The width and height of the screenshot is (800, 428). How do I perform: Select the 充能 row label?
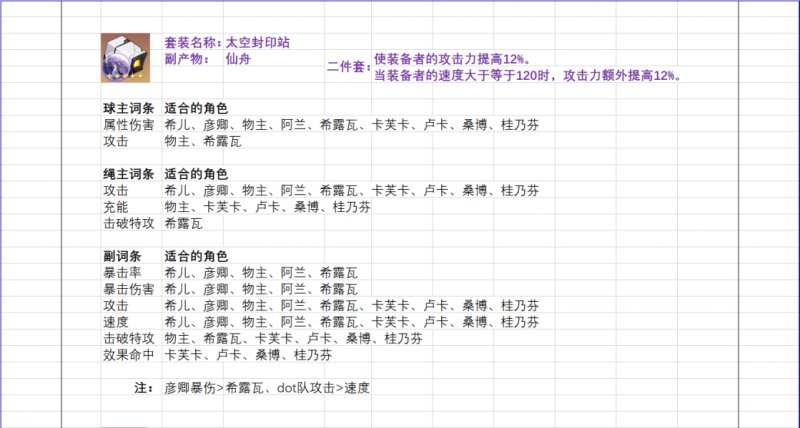coord(116,207)
